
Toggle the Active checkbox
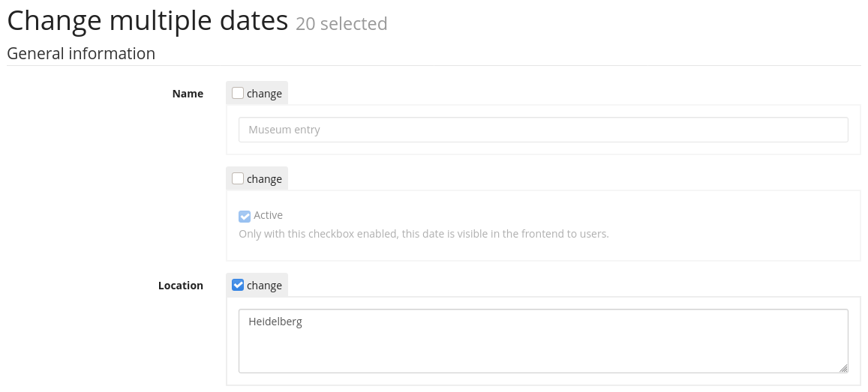coord(245,216)
